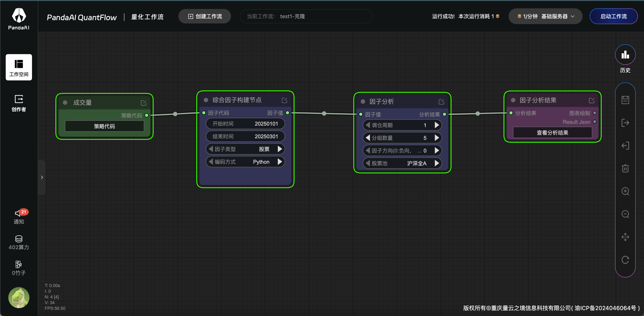Open edit icon on 成交量 node

144,103
